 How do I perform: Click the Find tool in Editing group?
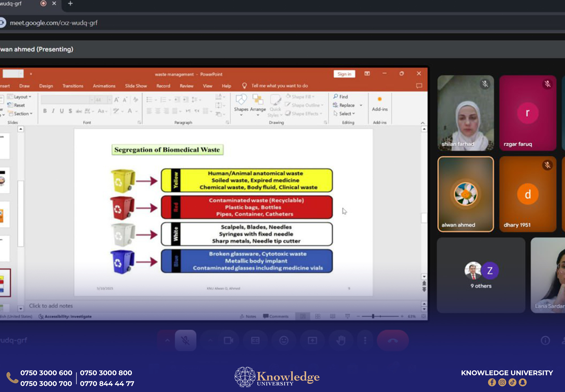(340, 97)
